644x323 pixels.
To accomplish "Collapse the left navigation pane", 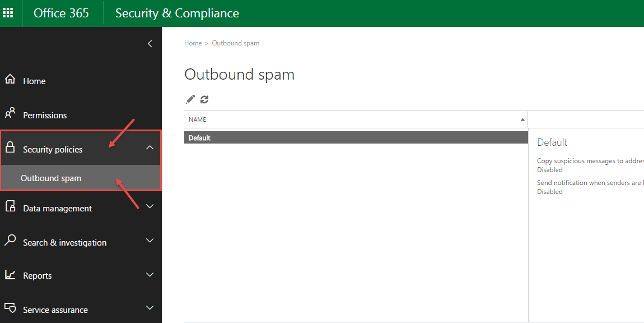I will 150,44.
